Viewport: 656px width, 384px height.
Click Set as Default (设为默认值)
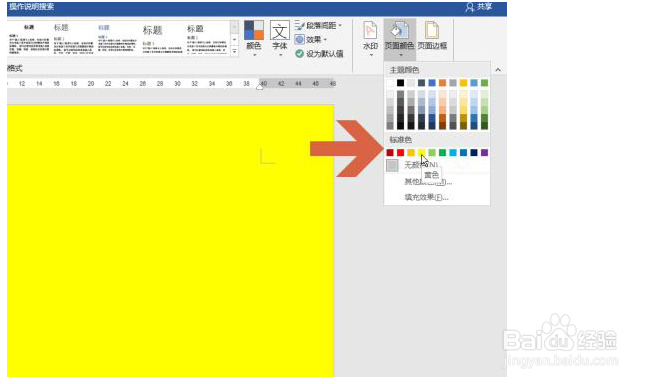(319, 54)
